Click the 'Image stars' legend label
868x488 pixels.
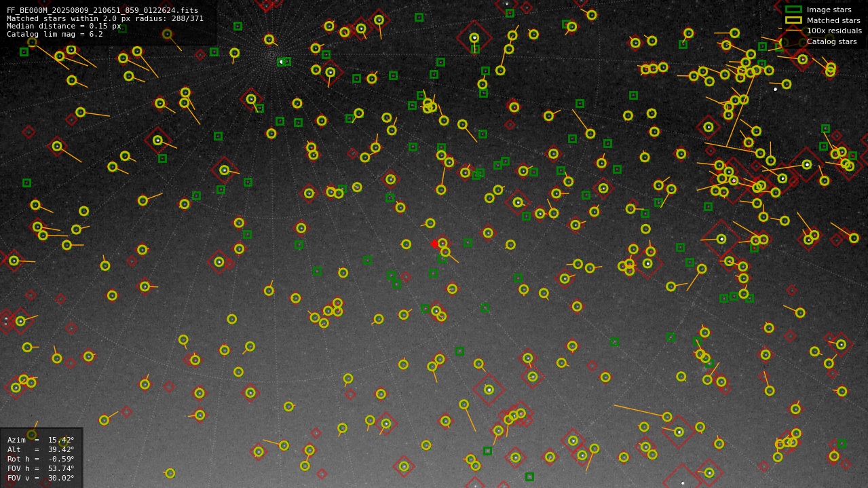tap(829, 10)
